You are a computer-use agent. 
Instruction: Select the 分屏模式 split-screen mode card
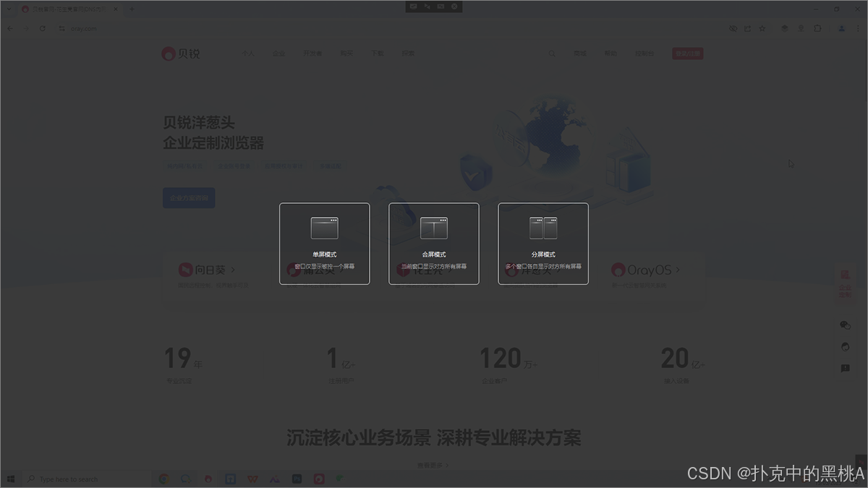point(543,244)
